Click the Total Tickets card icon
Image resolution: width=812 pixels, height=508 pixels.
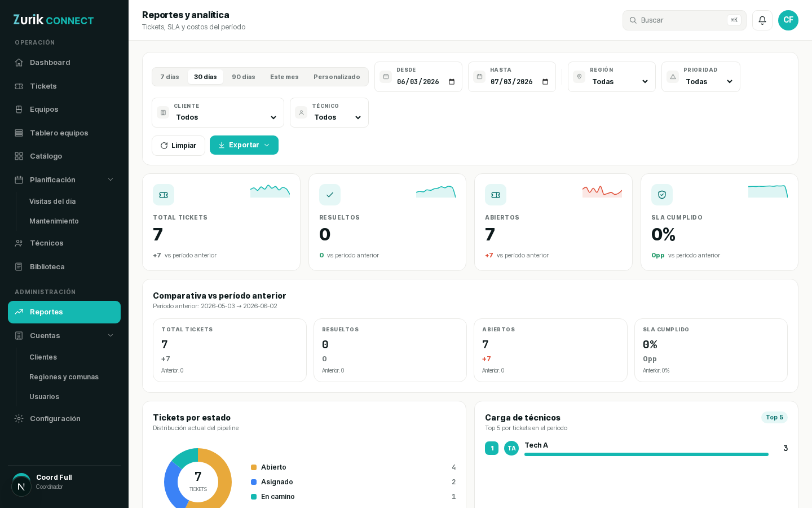click(x=164, y=195)
